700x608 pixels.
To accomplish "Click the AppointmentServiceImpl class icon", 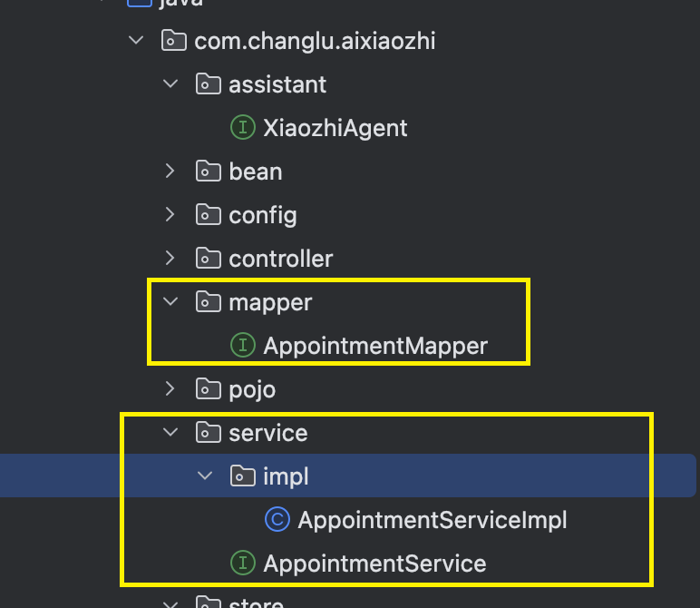I will click(277, 520).
